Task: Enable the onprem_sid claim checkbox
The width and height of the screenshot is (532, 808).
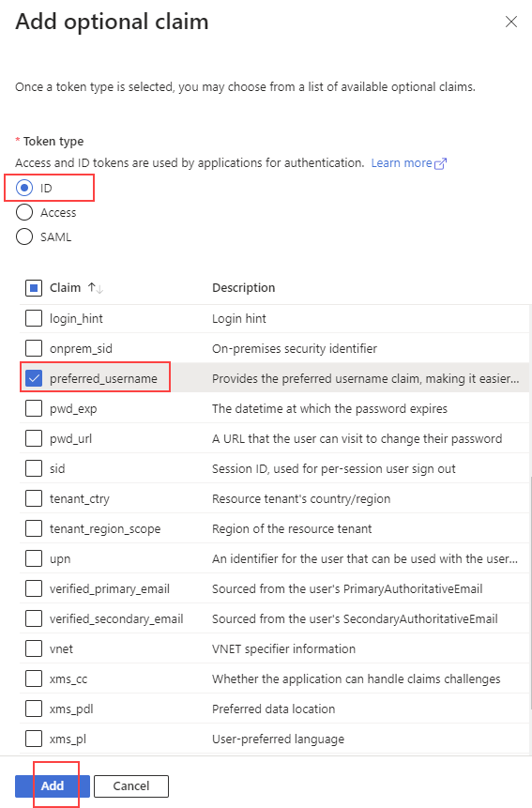Action: (34, 348)
